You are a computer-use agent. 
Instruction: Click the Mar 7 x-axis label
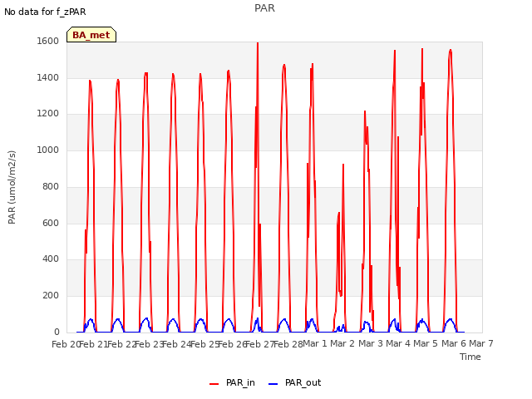point(481,343)
